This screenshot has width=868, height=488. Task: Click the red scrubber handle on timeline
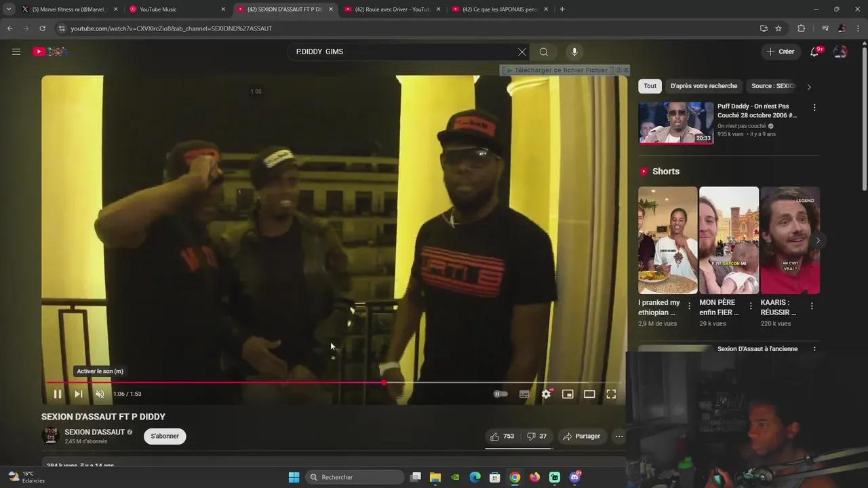click(x=384, y=382)
